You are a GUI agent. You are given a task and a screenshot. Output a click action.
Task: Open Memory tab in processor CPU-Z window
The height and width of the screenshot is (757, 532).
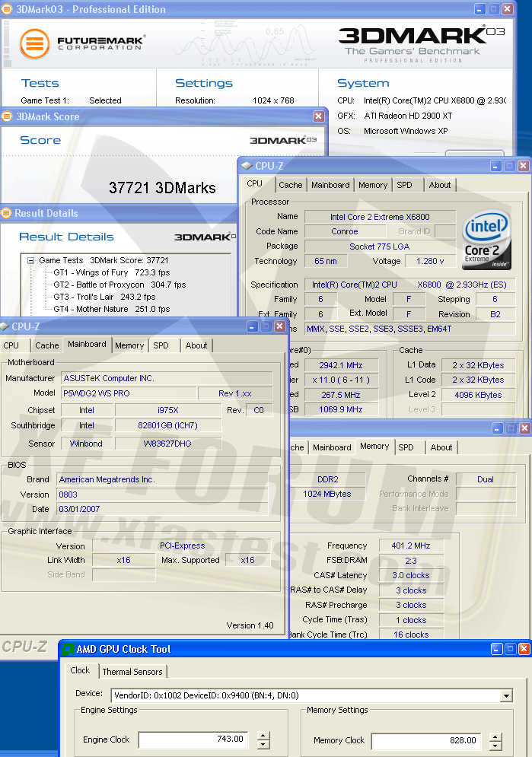373,185
